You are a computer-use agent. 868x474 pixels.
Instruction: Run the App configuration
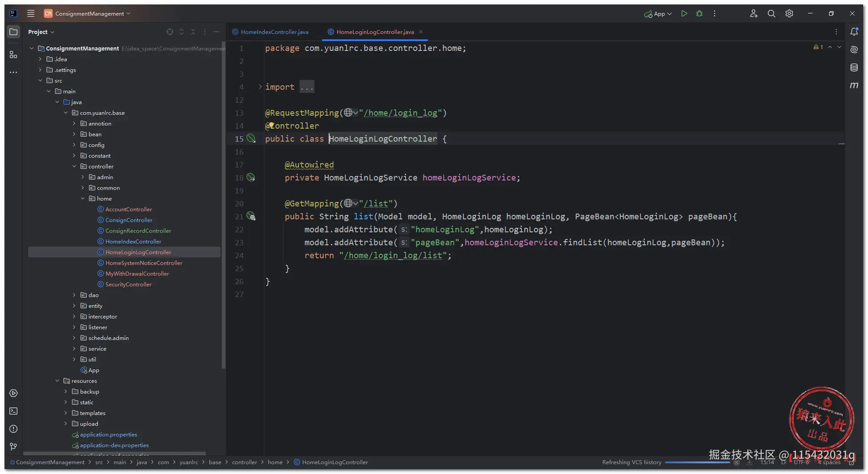click(x=684, y=13)
